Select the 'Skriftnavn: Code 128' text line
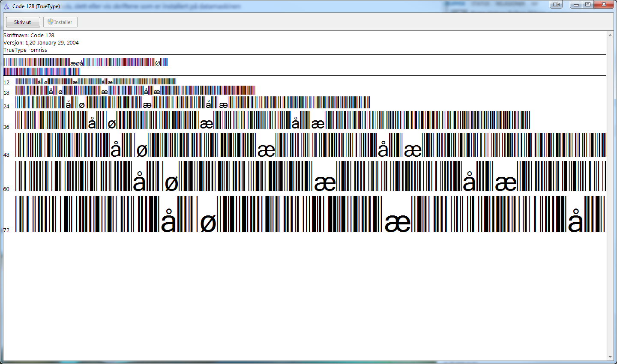This screenshot has width=617, height=364. coord(29,36)
